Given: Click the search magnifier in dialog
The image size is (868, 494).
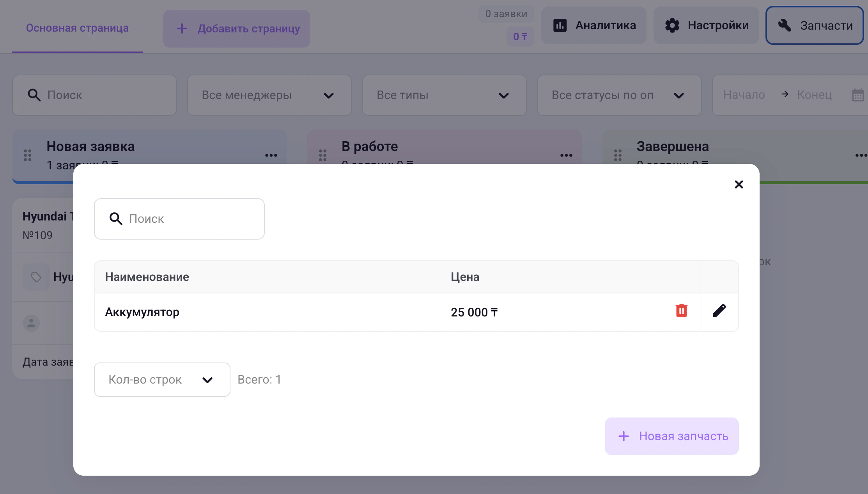Looking at the screenshot, I should pyautogui.click(x=116, y=219).
